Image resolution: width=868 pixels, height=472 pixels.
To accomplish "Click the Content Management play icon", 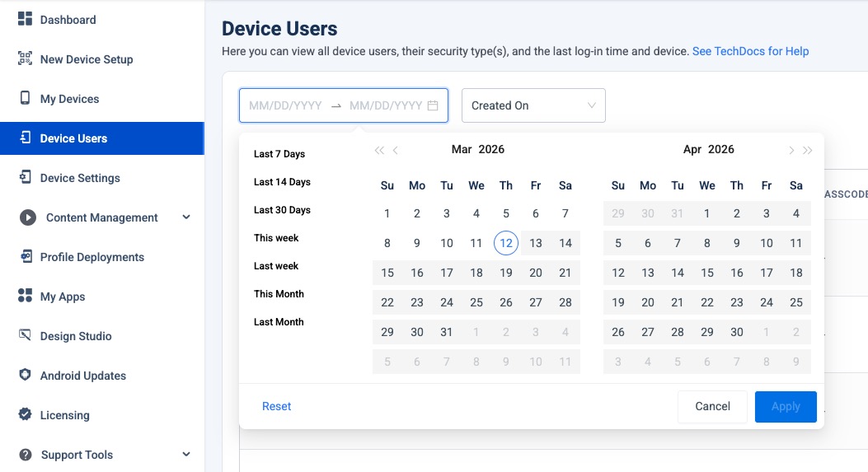I will (x=28, y=217).
